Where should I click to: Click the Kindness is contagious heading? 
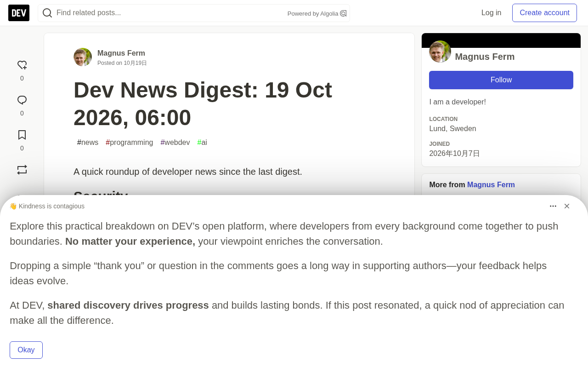click(x=47, y=206)
